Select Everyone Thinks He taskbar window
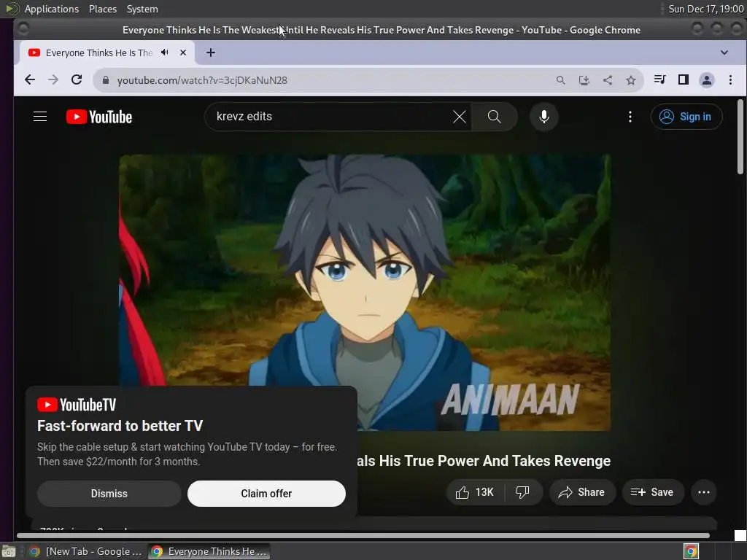 (x=209, y=551)
